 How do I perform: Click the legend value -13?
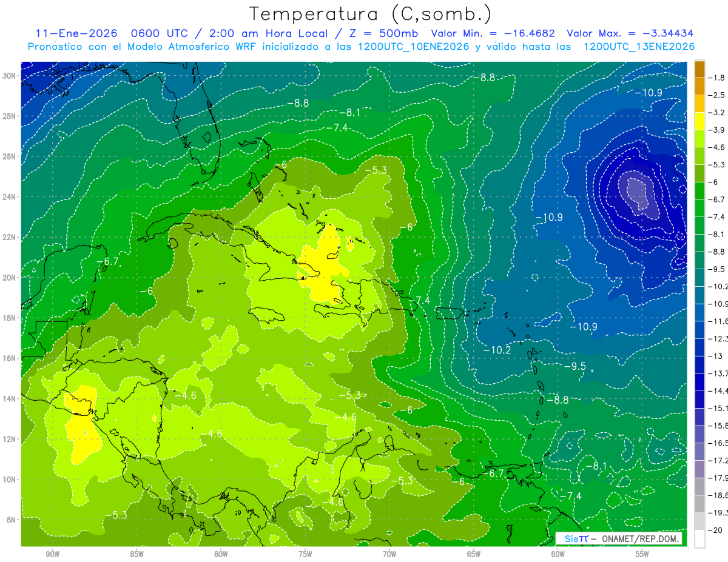[x=715, y=355]
